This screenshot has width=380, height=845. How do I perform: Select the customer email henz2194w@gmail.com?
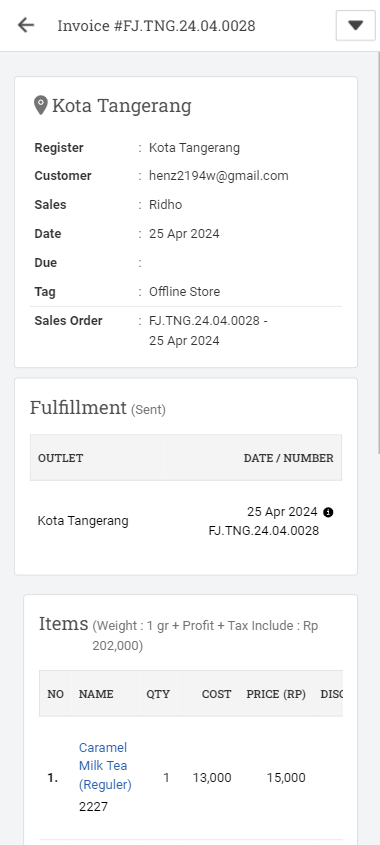[x=219, y=176]
